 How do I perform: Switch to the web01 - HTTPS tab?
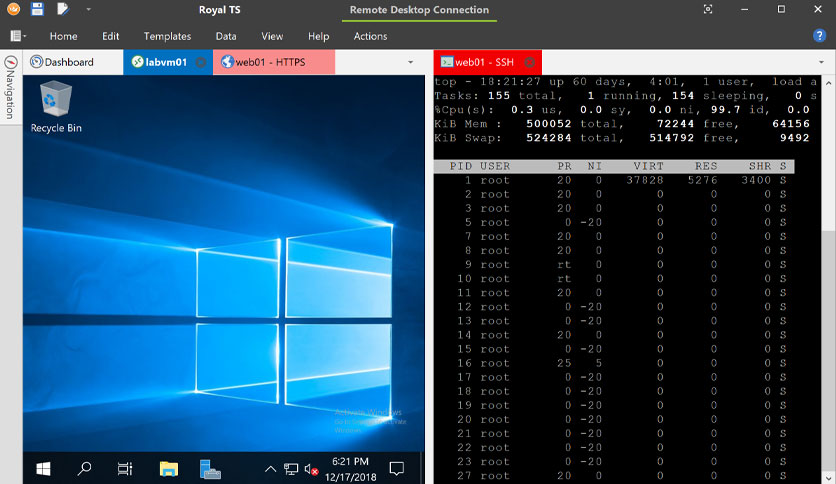(274, 62)
